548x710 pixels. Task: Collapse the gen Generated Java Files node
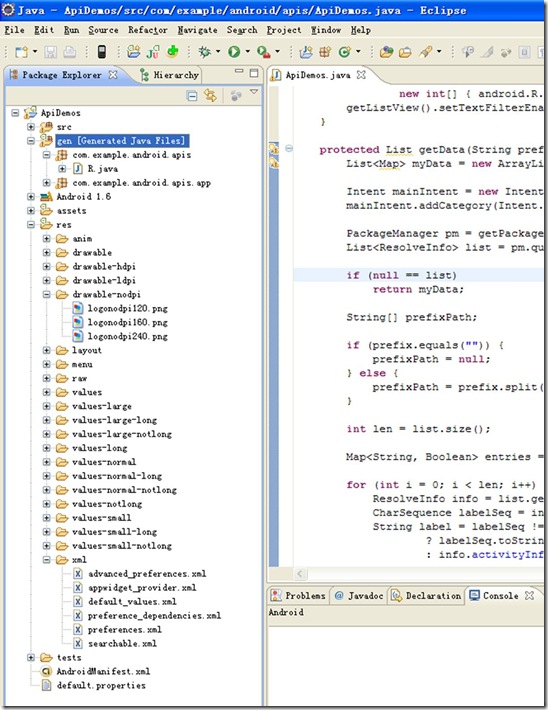(x=31, y=141)
